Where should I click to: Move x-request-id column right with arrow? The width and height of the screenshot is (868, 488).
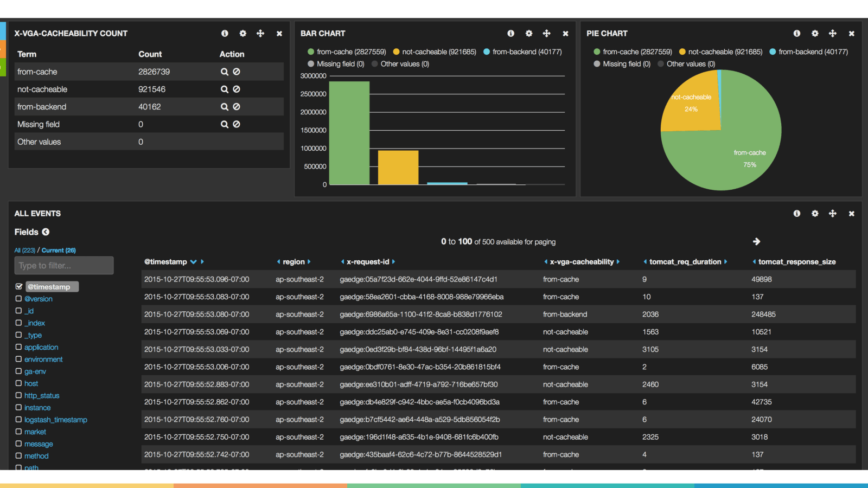[x=393, y=262]
